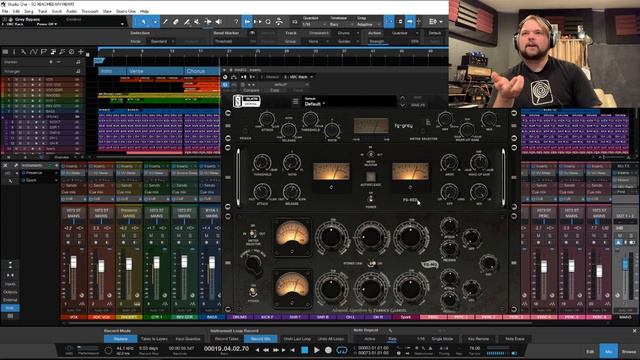Image resolution: width=640 pixels, height=360 pixels.
Task: Click the Record button in transport
Action: [x=328, y=350]
